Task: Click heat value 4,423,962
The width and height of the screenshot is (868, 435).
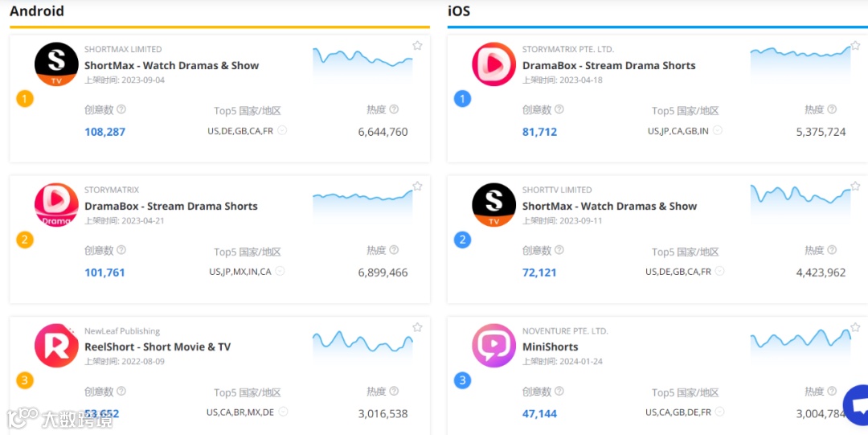Action: (x=821, y=273)
